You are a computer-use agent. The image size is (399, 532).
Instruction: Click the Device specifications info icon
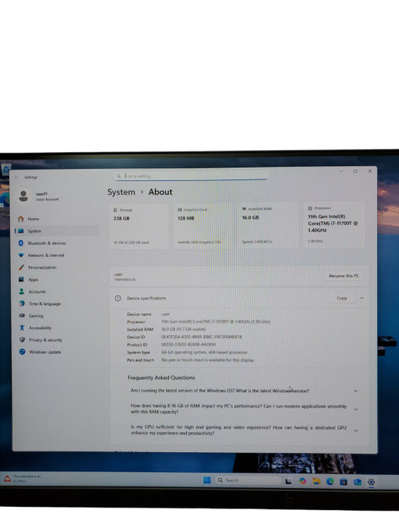[x=118, y=298]
